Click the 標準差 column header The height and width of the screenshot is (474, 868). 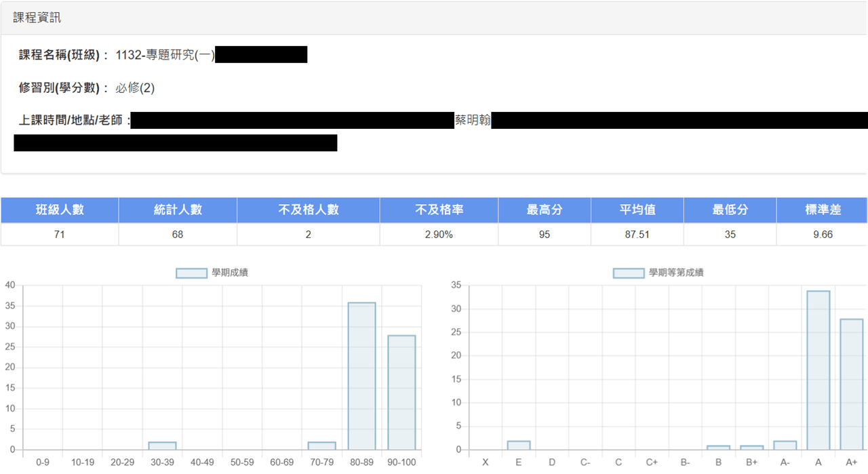click(x=823, y=210)
